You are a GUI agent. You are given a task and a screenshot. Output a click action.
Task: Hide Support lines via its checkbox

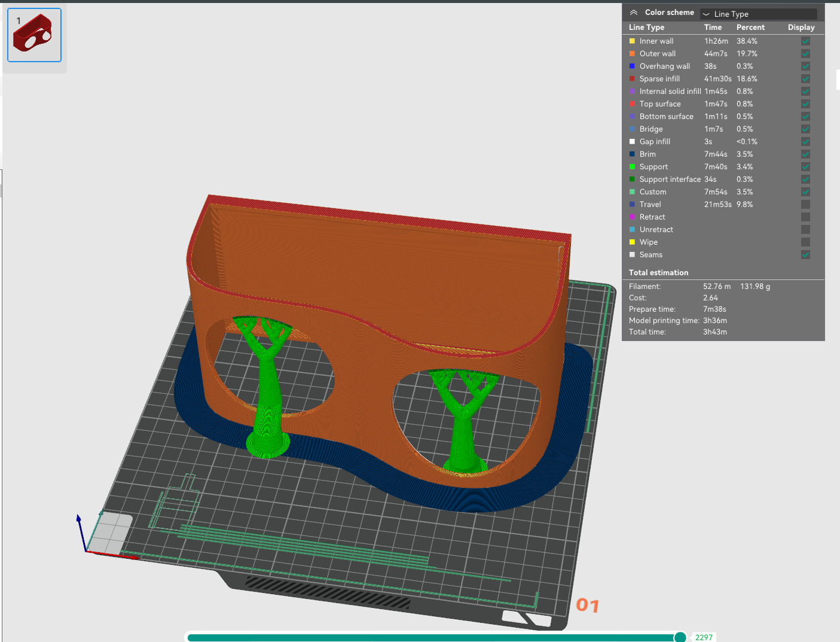click(x=805, y=167)
